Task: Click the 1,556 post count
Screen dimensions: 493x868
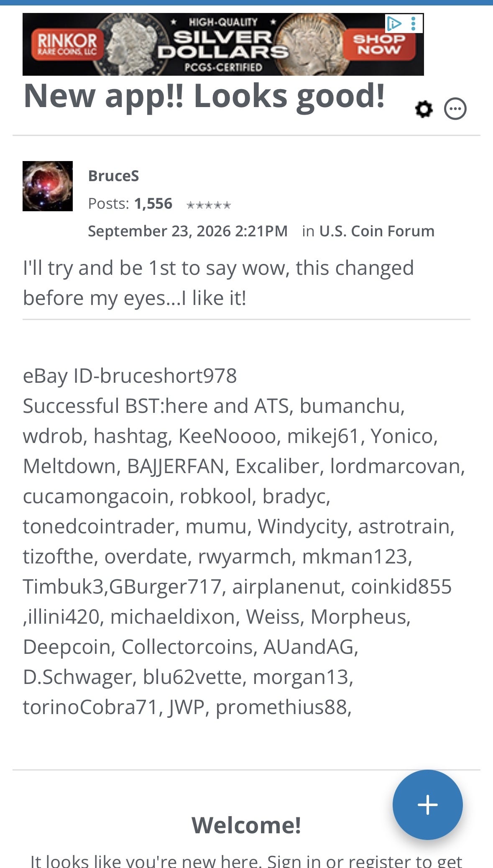Action: click(x=153, y=204)
